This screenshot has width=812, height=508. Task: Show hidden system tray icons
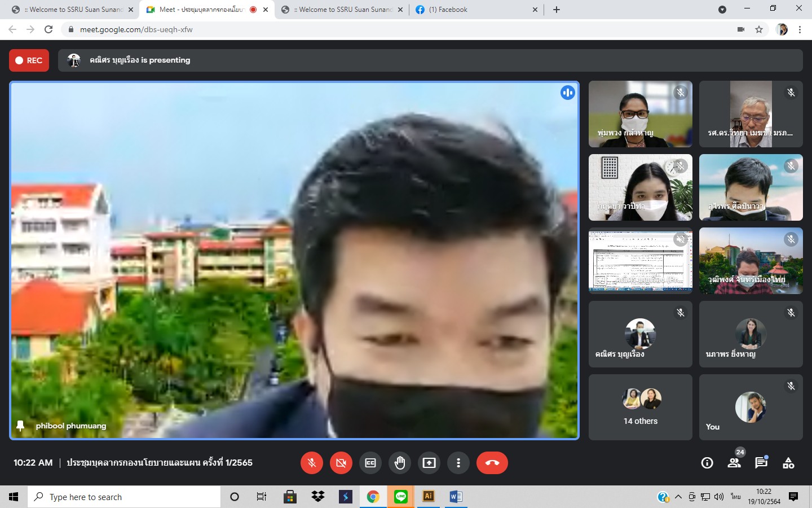tap(678, 497)
